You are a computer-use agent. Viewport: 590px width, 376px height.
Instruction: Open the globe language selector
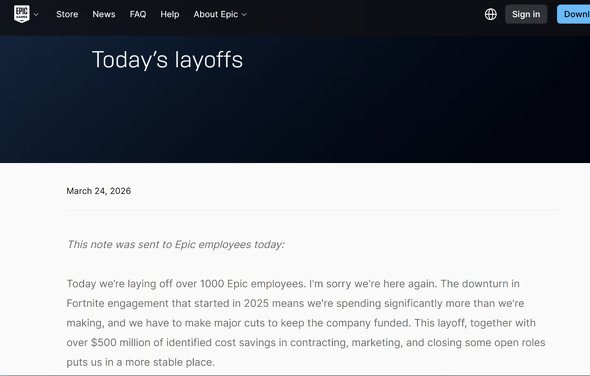pyautogui.click(x=491, y=14)
